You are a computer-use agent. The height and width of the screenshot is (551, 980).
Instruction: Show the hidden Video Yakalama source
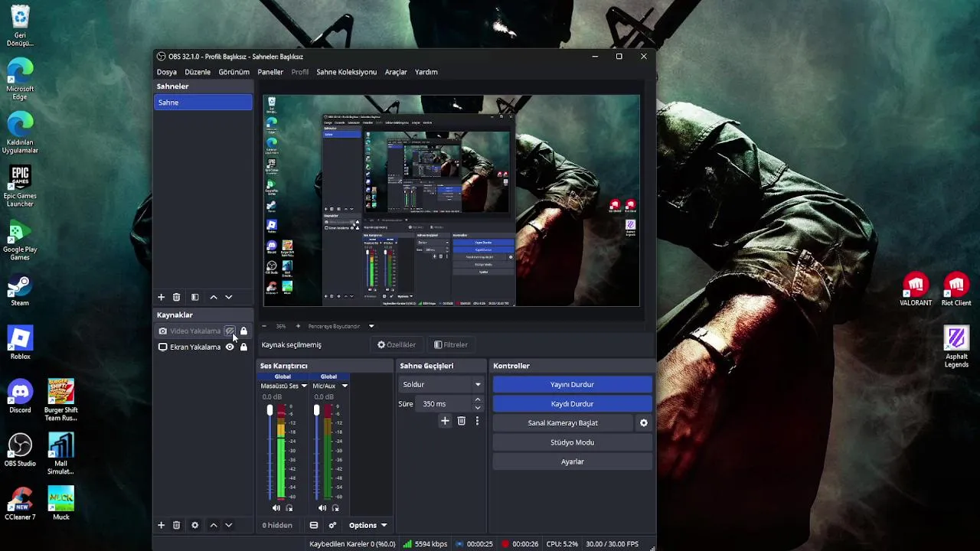[x=230, y=331]
